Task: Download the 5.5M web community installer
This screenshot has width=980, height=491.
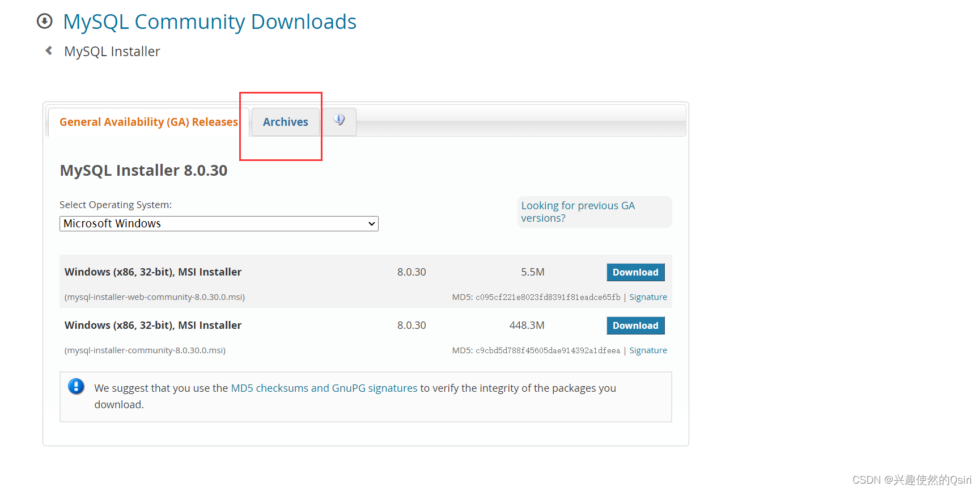Action: point(635,272)
